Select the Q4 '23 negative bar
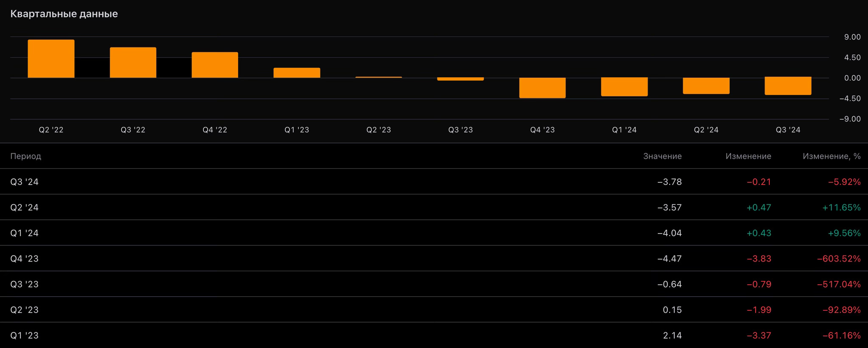Image resolution: width=868 pixels, height=348 pixels. 542,88
